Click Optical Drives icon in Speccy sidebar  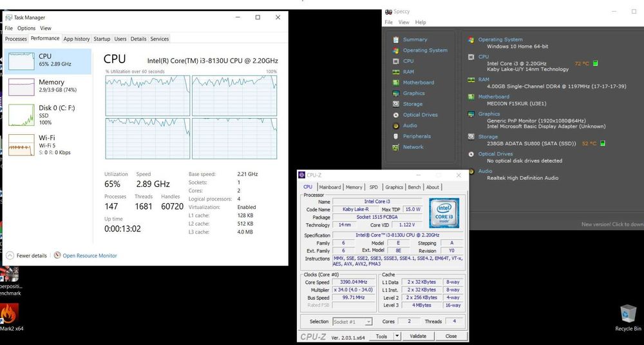(x=396, y=115)
